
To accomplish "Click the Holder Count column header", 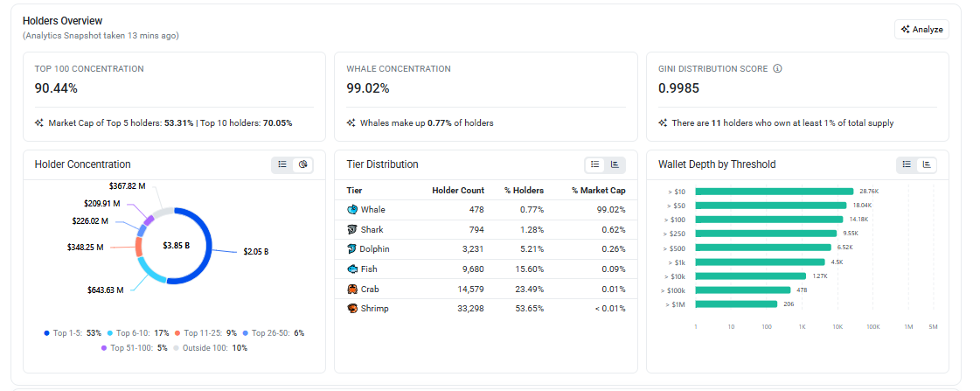I will [458, 190].
